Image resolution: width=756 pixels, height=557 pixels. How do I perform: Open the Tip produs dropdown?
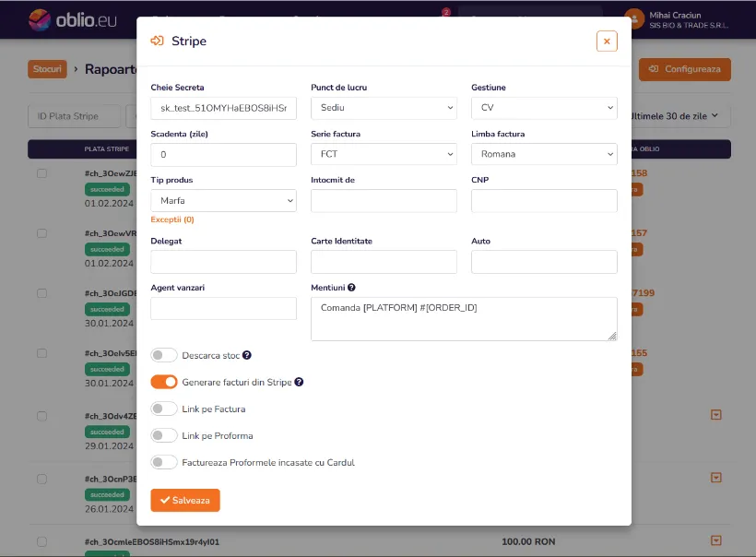tap(223, 201)
